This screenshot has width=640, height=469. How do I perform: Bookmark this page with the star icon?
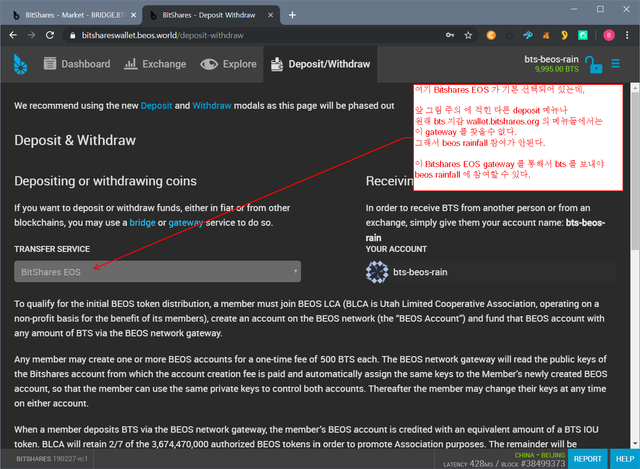(x=468, y=36)
